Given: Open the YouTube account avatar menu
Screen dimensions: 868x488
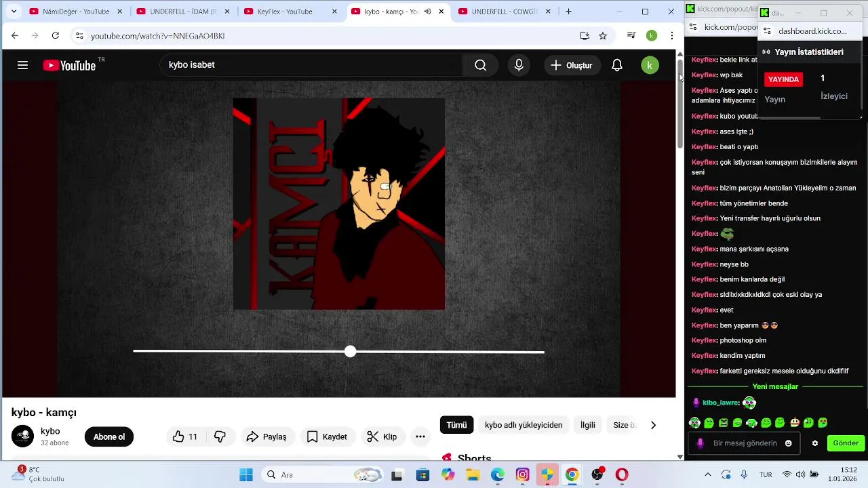Looking at the screenshot, I should pyautogui.click(x=650, y=65).
